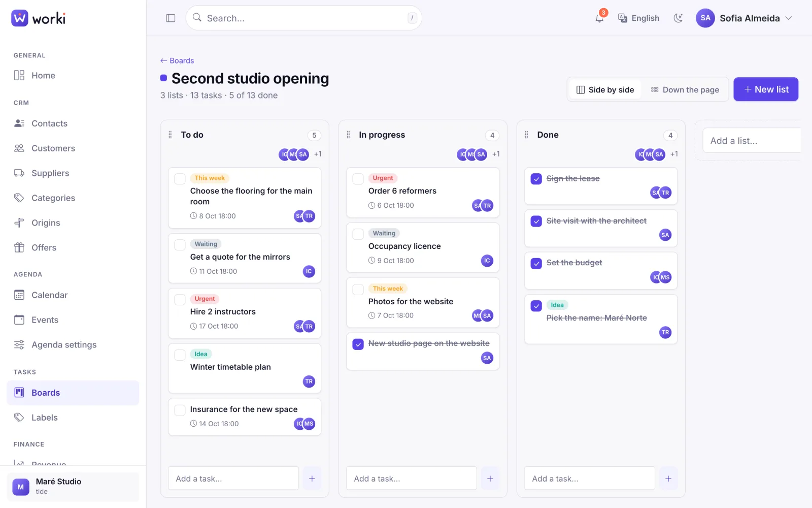This screenshot has width=812, height=508.
Task: Mark Hire 2 instructors as done
Action: coord(180,300)
